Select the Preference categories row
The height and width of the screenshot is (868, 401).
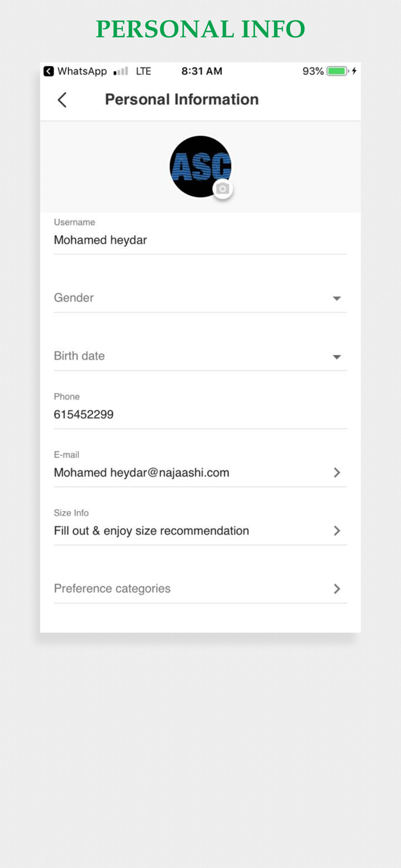(x=112, y=589)
